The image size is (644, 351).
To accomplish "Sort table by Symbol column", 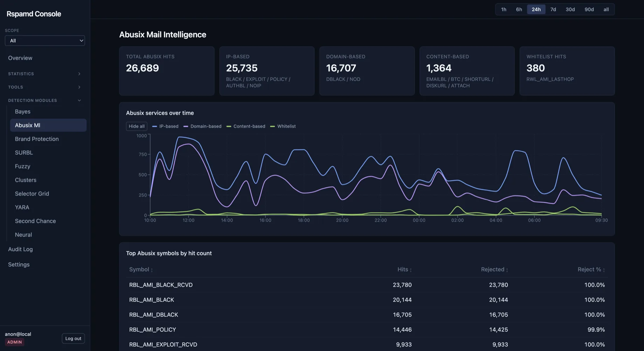I will [141, 270].
